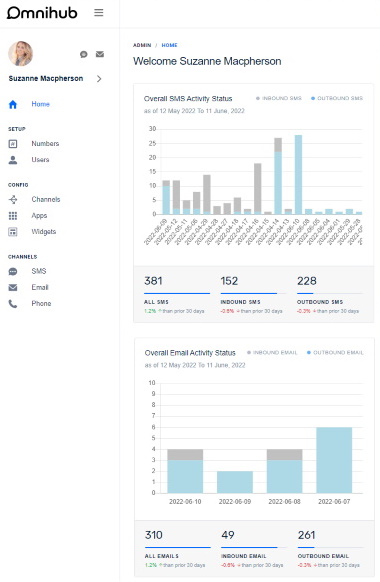This screenshot has width=380, height=582.
Task: Open the Apps menu item
Action: pyautogui.click(x=39, y=216)
